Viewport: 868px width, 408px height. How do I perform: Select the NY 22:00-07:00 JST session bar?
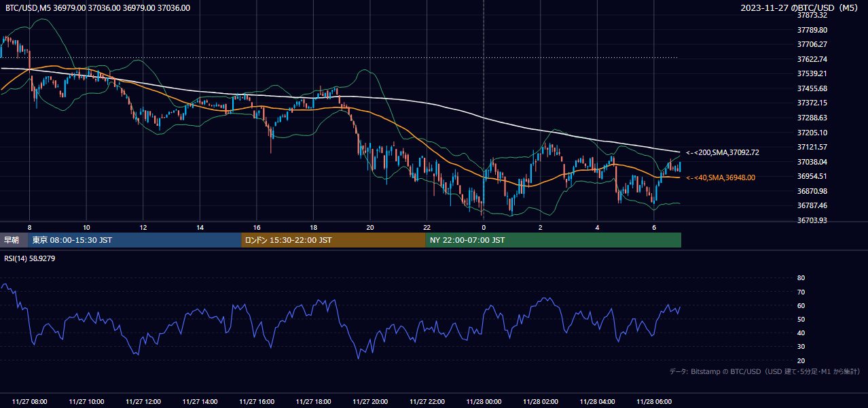pos(554,240)
